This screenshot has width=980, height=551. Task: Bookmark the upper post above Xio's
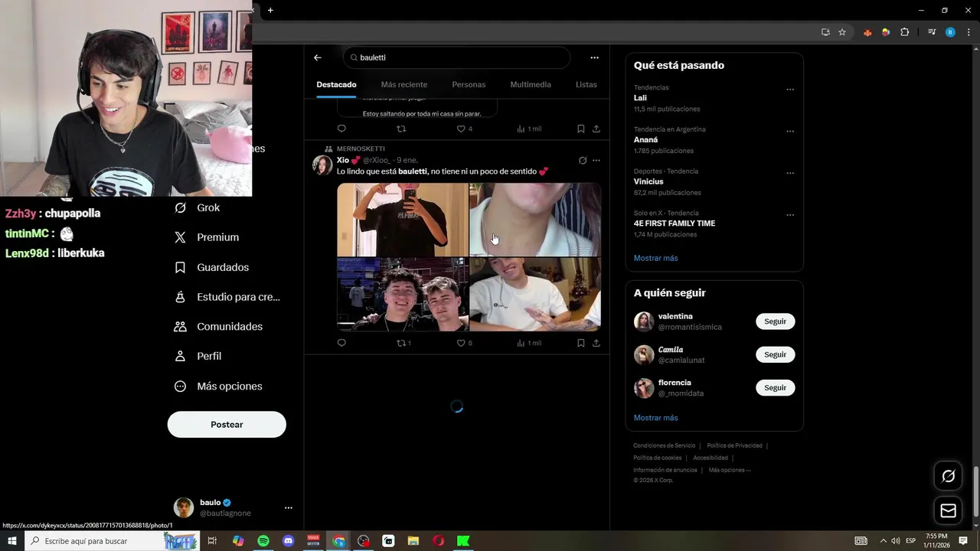581,129
